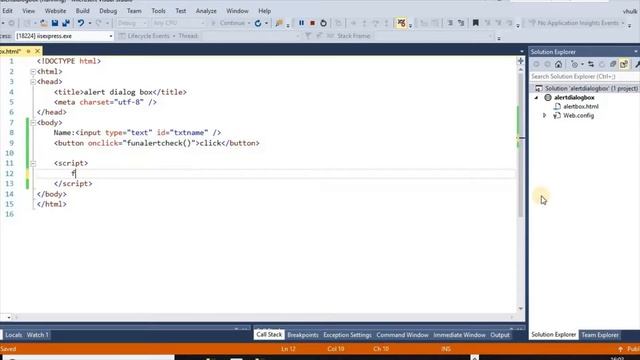Open the Edit menu
This screenshot has height=360, width=640.
pos(7,11)
